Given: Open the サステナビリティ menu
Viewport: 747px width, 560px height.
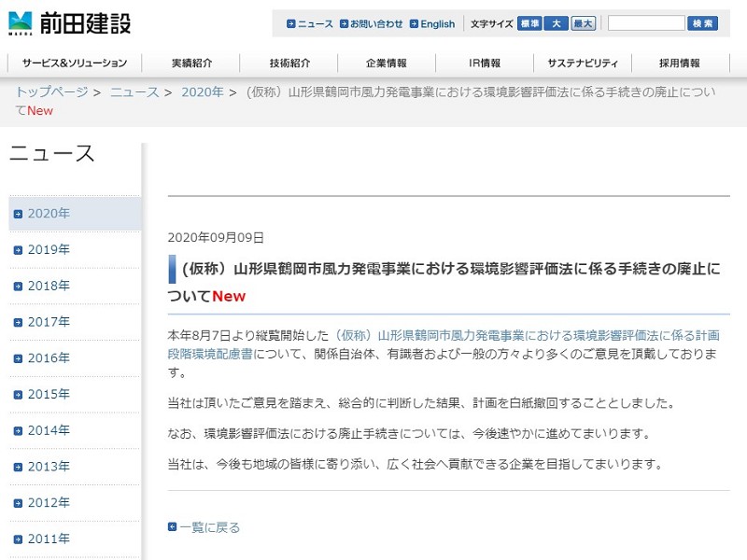Looking at the screenshot, I should (583, 63).
